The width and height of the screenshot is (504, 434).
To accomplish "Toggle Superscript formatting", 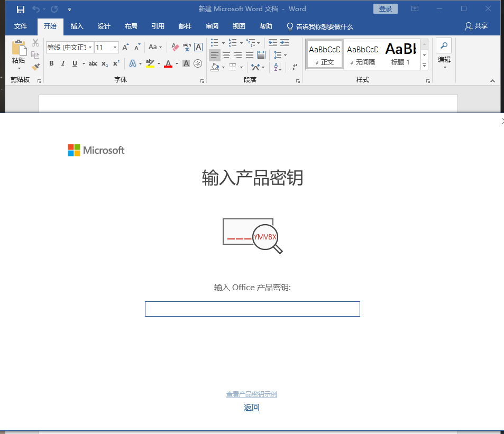I will 116,63.
